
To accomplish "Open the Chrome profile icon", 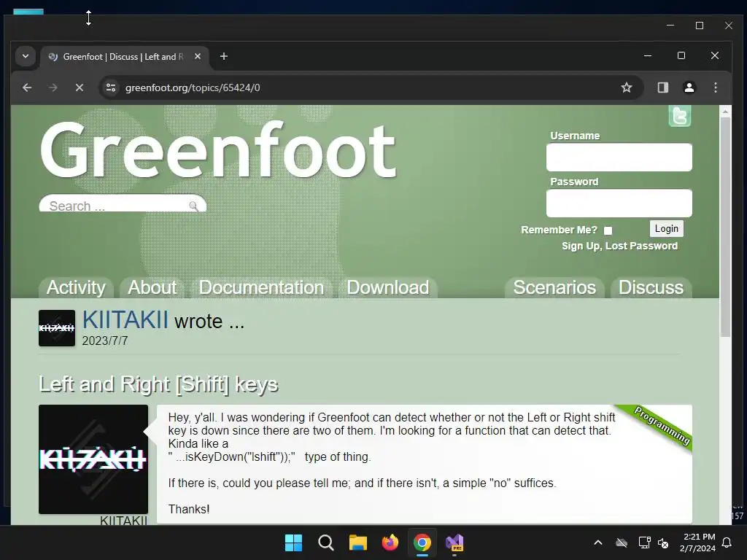I will [x=689, y=87].
